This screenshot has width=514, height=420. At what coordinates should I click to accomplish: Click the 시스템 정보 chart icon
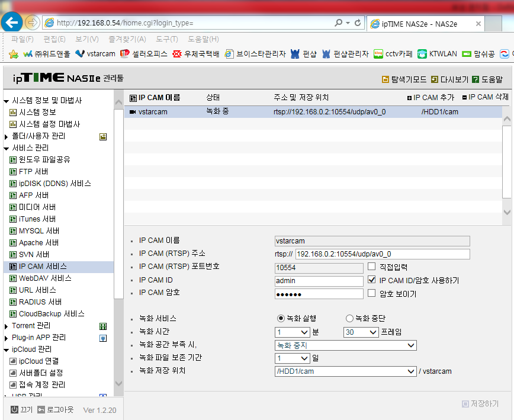tap(13, 113)
